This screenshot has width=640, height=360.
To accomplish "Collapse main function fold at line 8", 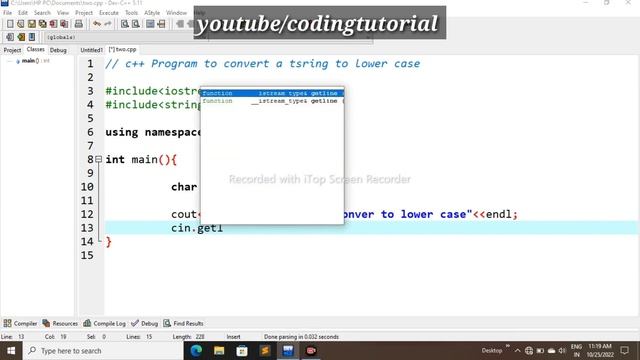I will pos(98,159).
